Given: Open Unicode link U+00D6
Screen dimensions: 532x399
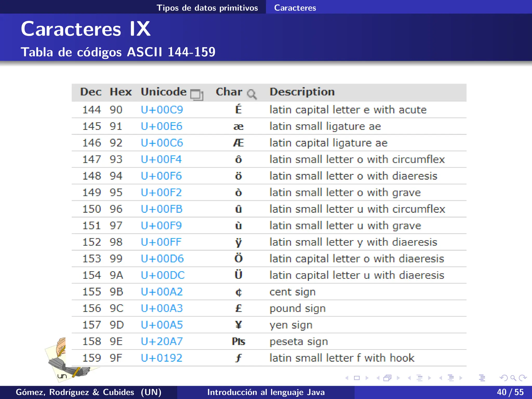Looking at the screenshot, I should [x=162, y=258].
